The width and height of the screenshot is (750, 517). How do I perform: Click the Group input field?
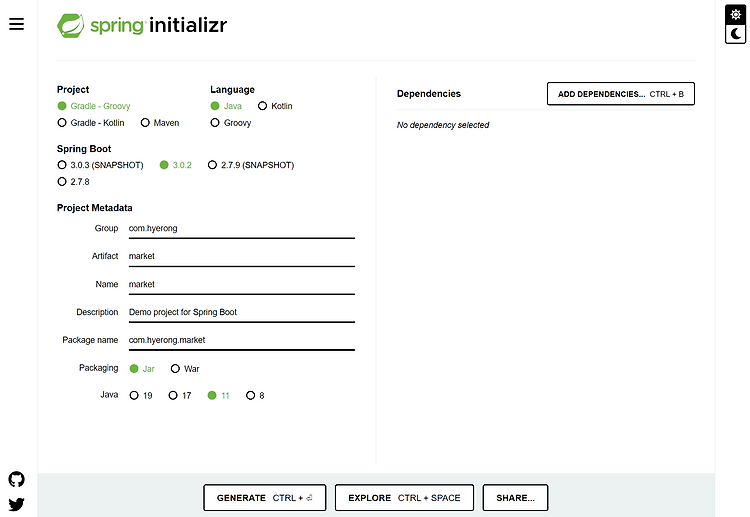tap(242, 229)
